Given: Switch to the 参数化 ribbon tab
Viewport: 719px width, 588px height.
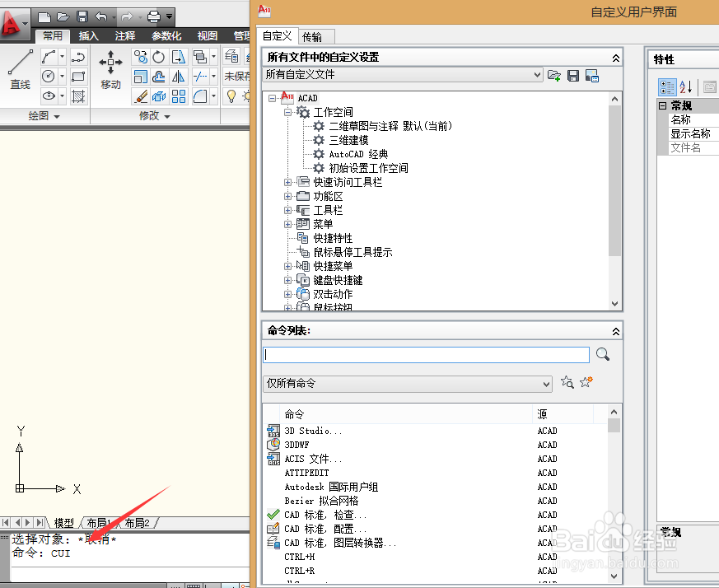Looking at the screenshot, I should click(x=166, y=35).
